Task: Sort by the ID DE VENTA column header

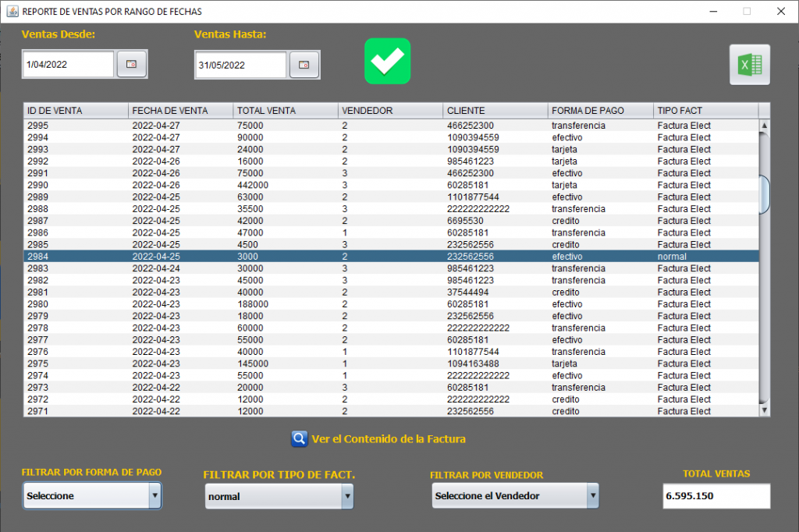Action: point(76,111)
